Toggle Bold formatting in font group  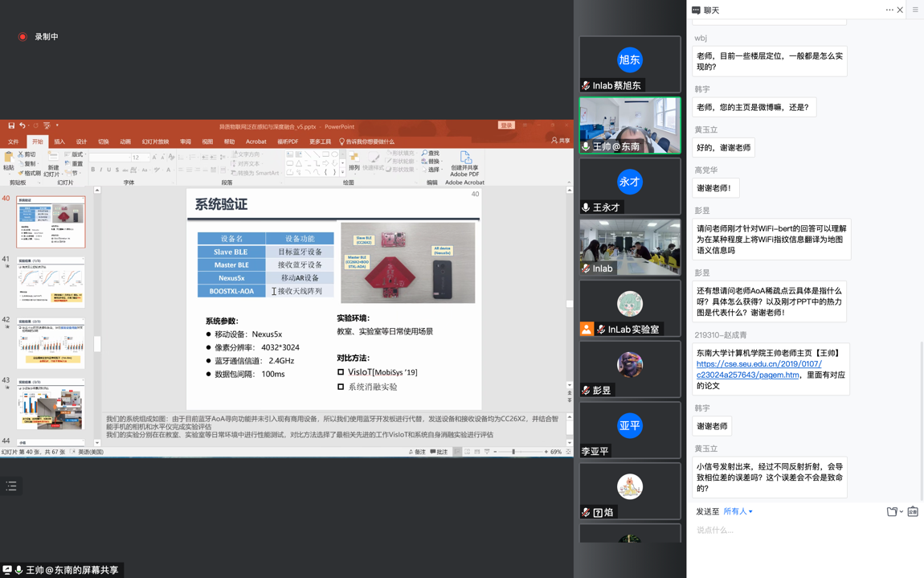93,170
